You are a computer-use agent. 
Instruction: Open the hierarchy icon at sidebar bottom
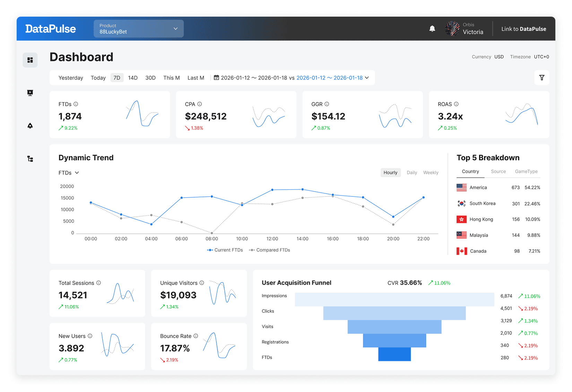30,158
